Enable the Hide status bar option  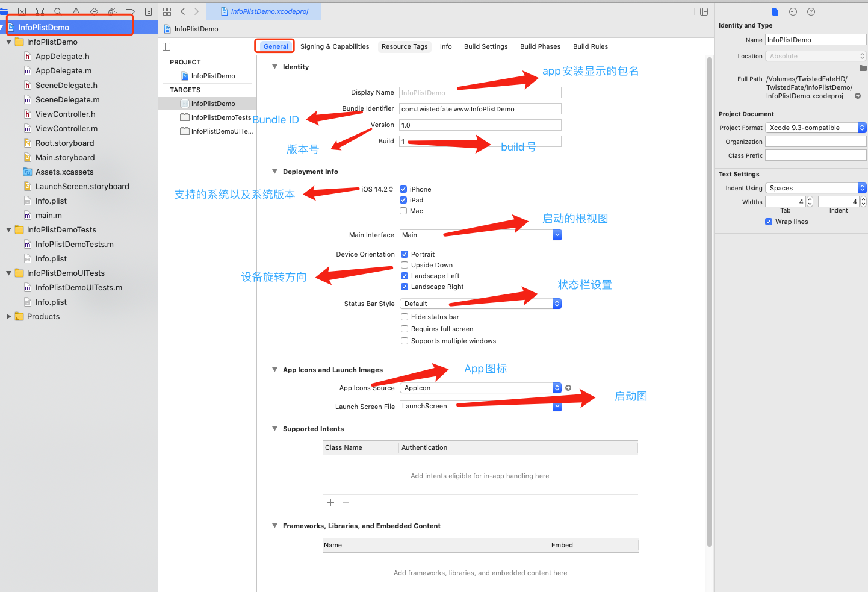pyautogui.click(x=404, y=317)
